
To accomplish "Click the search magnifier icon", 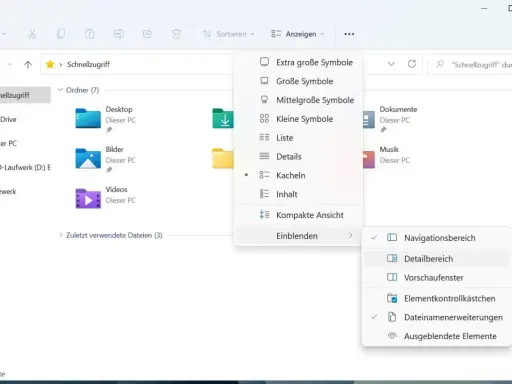I will [440, 64].
